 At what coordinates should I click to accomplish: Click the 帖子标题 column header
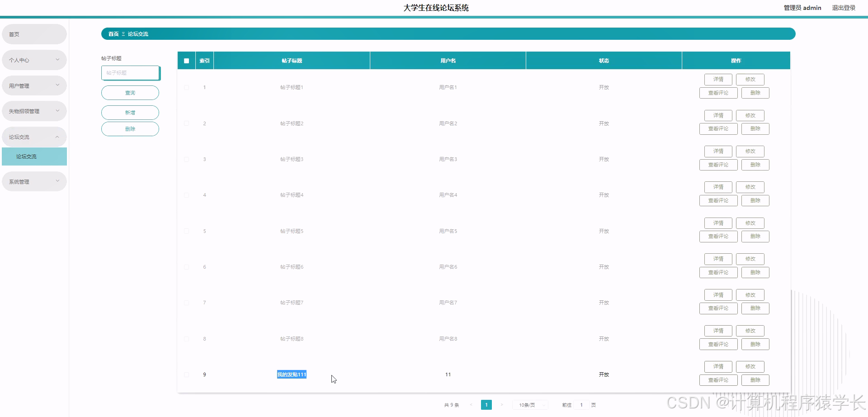pos(292,61)
